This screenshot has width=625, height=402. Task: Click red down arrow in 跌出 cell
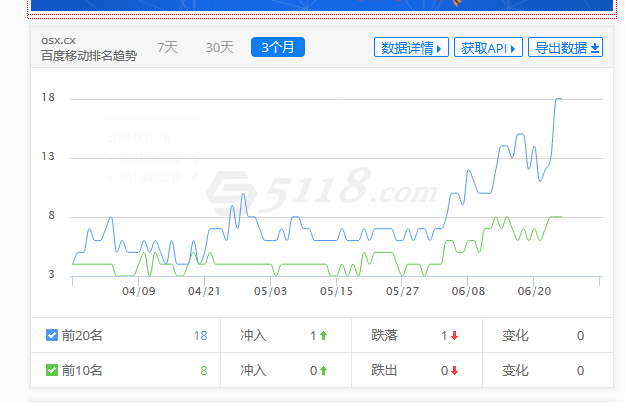454,371
